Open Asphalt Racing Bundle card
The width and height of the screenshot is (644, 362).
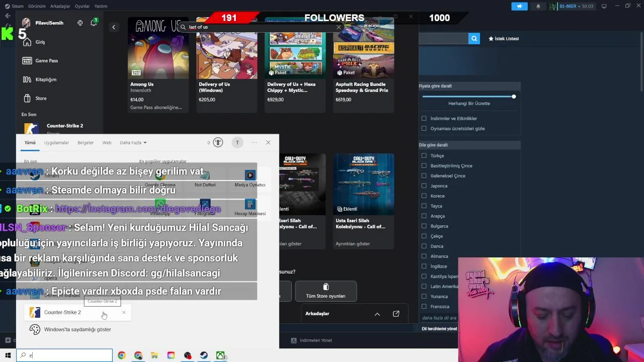click(x=363, y=65)
